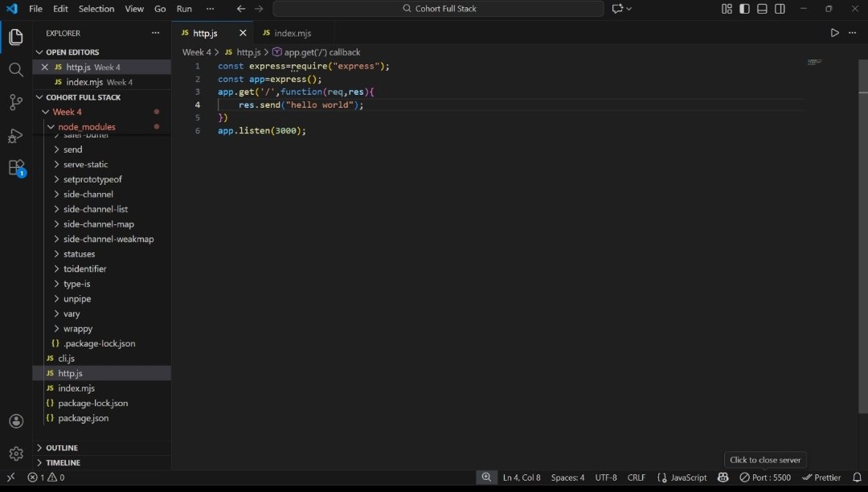868x492 pixels.
Task: Select index.mjs in Open Editors
Action: (102, 83)
